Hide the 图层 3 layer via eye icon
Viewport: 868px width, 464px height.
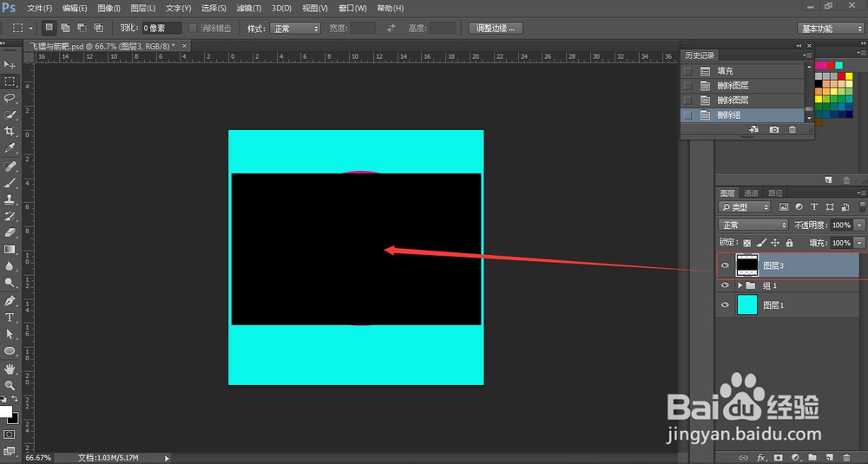pyautogui.click(x=725, y=265)
